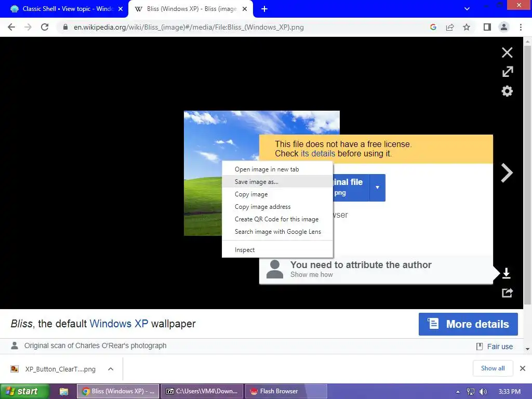Toggle media viewer full screen arrow icon
Screen dimensions: 532x399
(x=507, y=72)
